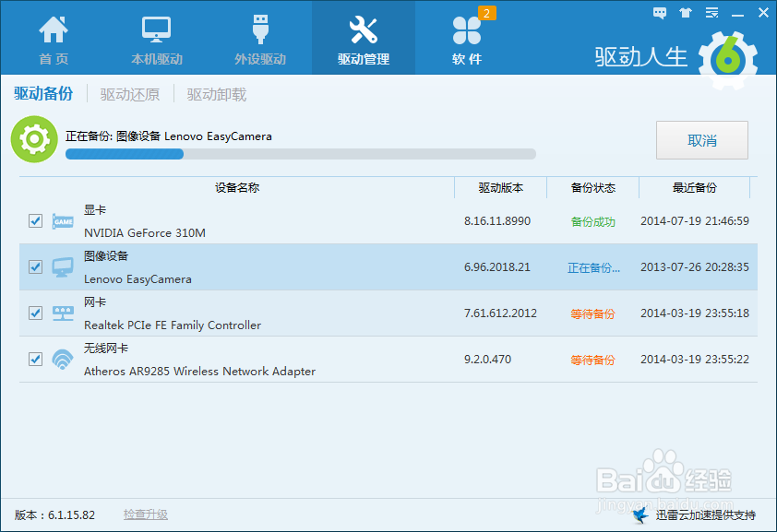Select Atheros AR9285 Wireless Network Adapter
Screen dimensions: 777x532
click(x=199, y=372)
